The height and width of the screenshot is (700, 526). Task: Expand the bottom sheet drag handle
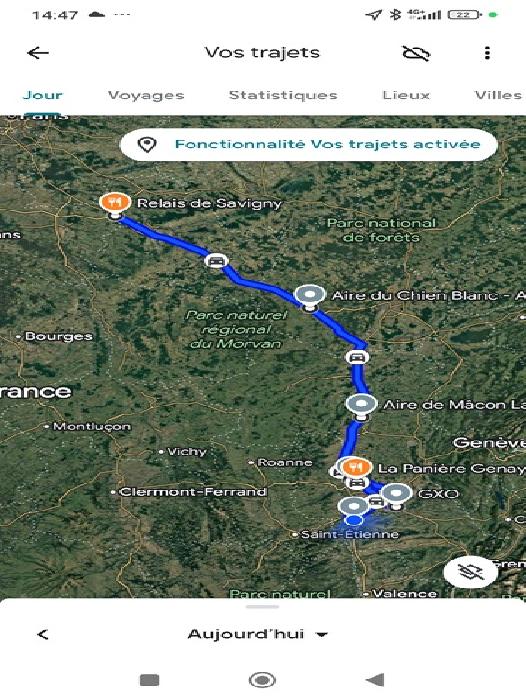coord(263,607)
